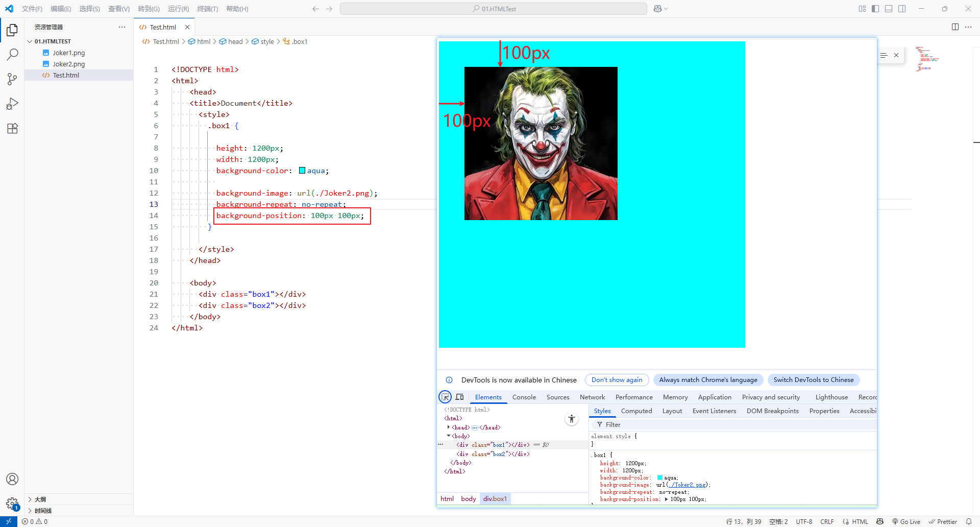Click the CRLF indicator in status bar

pos(827,521)
